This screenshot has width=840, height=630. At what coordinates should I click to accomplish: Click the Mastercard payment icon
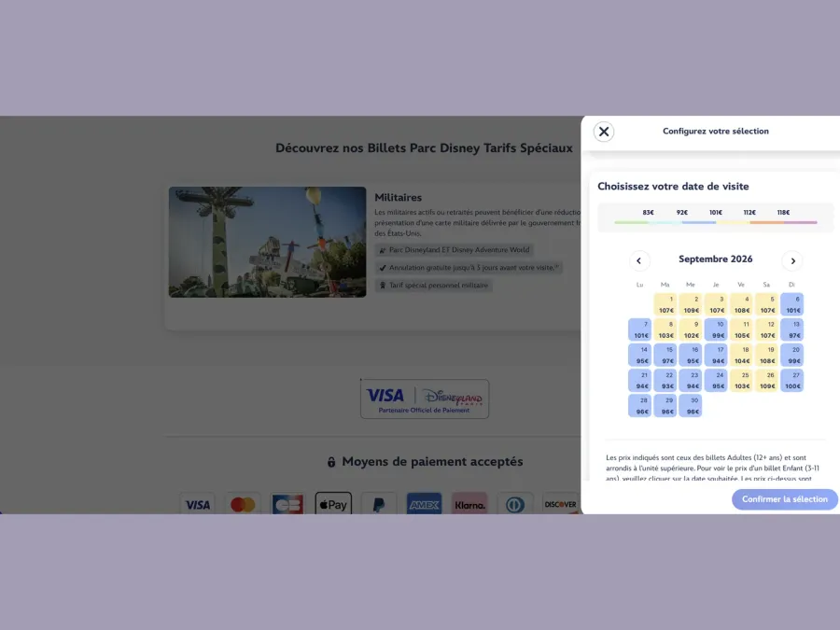click(x=243, y=504)
